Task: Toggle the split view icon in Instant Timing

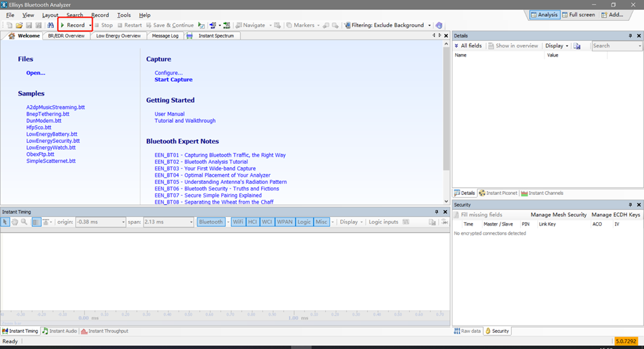Action: click(x=36, y=222)
